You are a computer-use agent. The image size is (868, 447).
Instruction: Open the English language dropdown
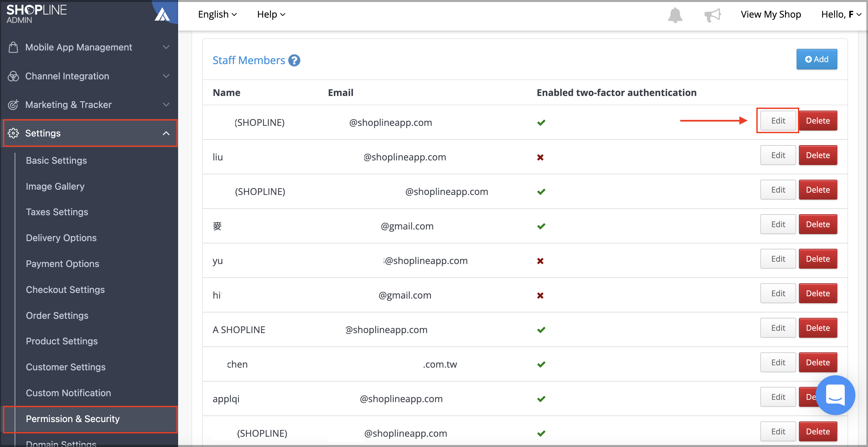pos(217,14)
